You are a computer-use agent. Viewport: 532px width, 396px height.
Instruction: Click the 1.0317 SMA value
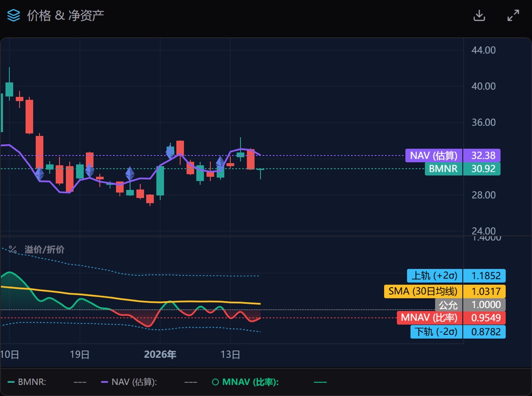click(x=484, y=291)
